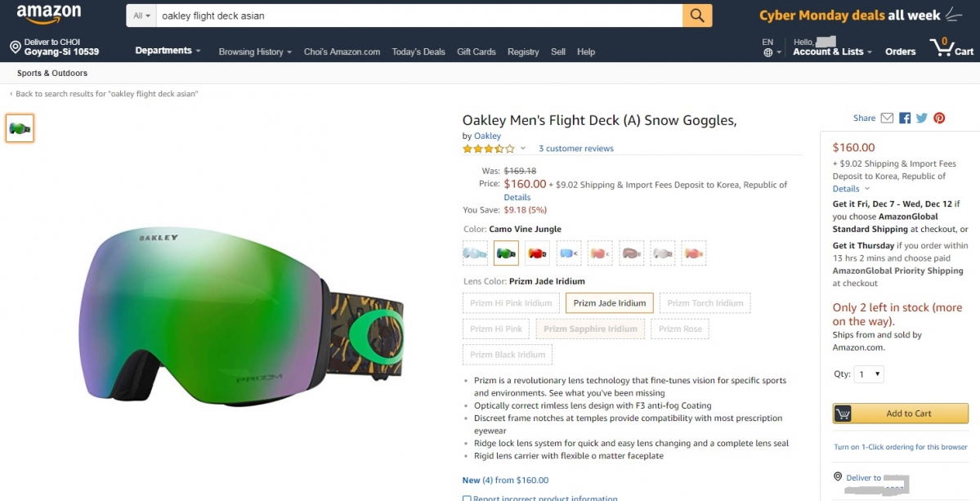Click the Add to Cart button

tap(900, 413)
